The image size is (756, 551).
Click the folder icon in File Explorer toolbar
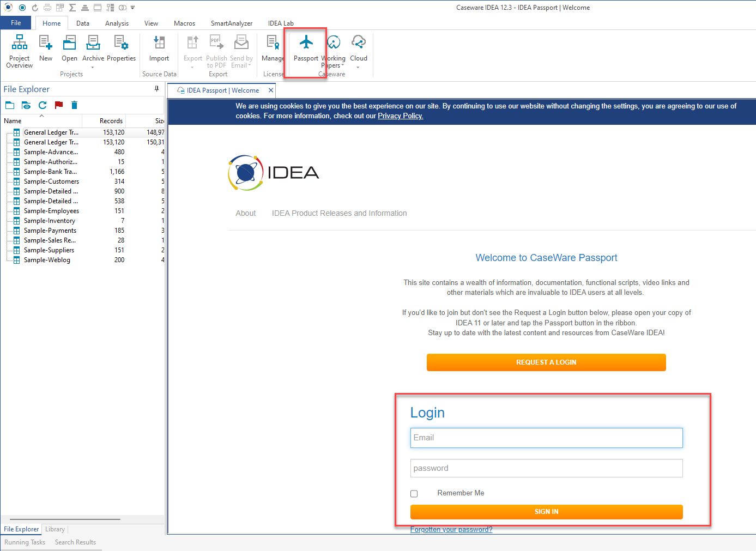pos(10,105)
